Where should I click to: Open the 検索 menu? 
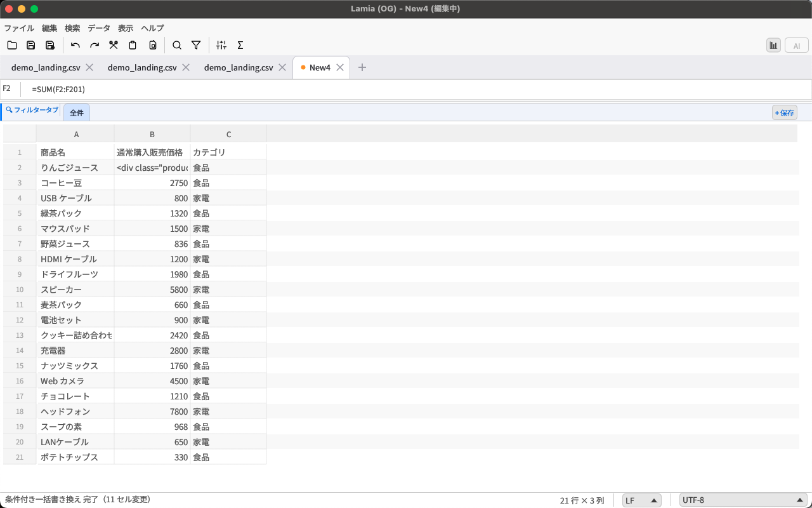(72, 28)
